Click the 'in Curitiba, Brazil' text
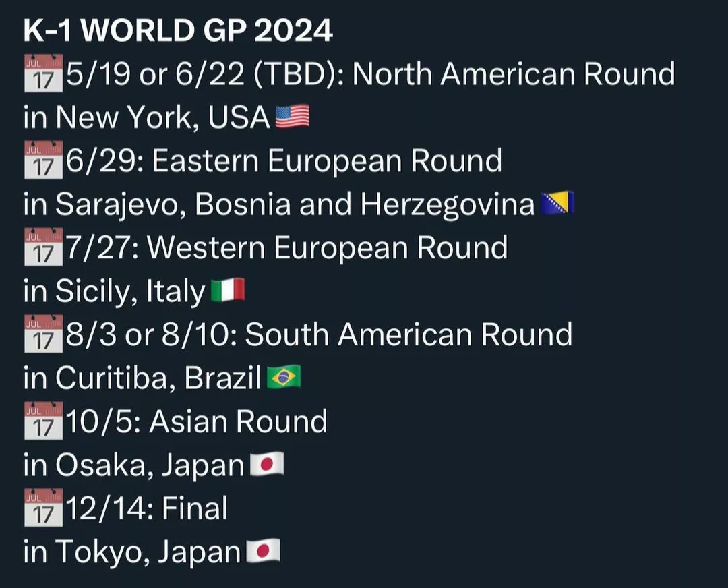This screenshot has width=728, height=588. pos(142,378)
